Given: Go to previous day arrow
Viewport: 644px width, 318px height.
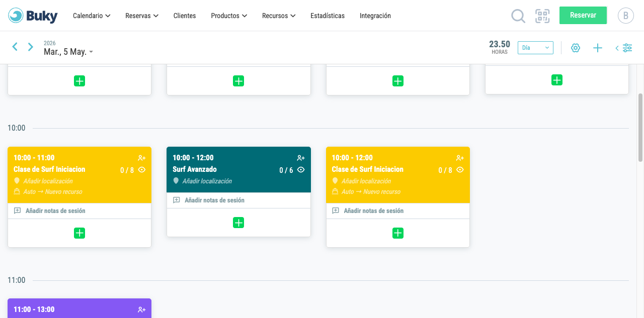Looking at the screenshot, I should tap(15, 47).
